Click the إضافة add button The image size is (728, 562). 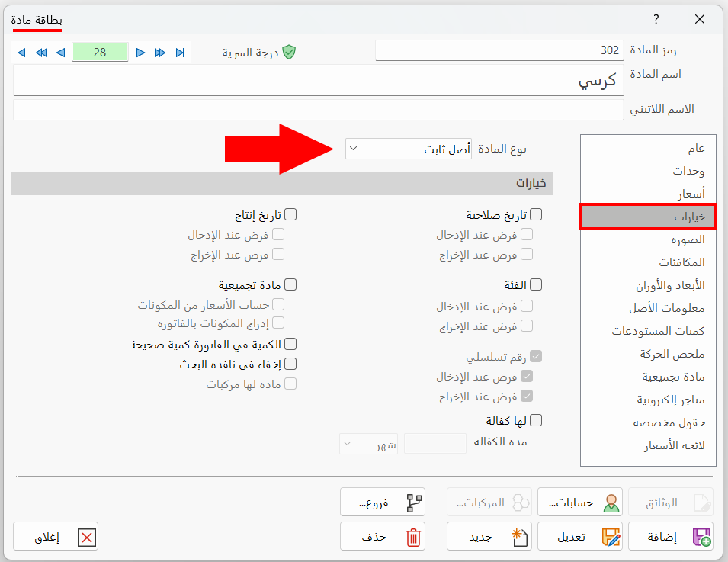[670, 537]
